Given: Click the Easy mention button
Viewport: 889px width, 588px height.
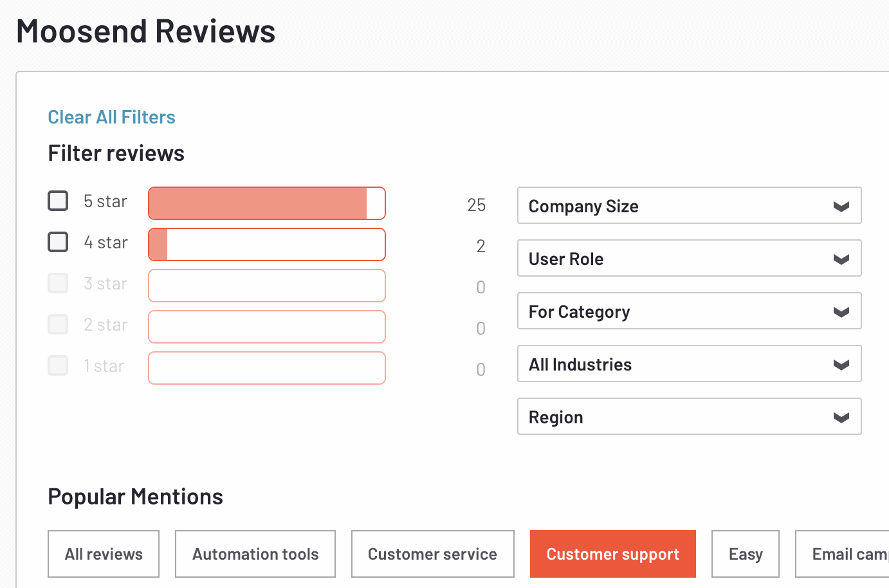Looking at the screenshot, I should [745, 554].
